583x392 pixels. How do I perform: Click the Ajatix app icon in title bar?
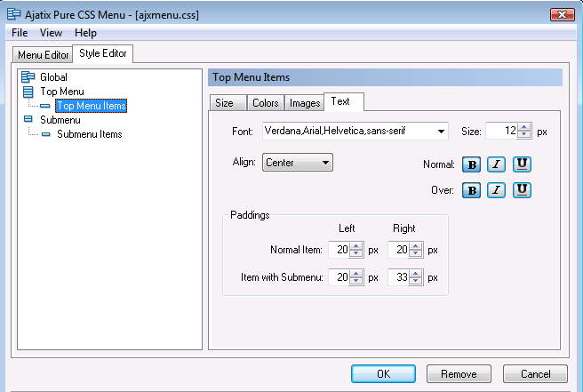(14, 14)
